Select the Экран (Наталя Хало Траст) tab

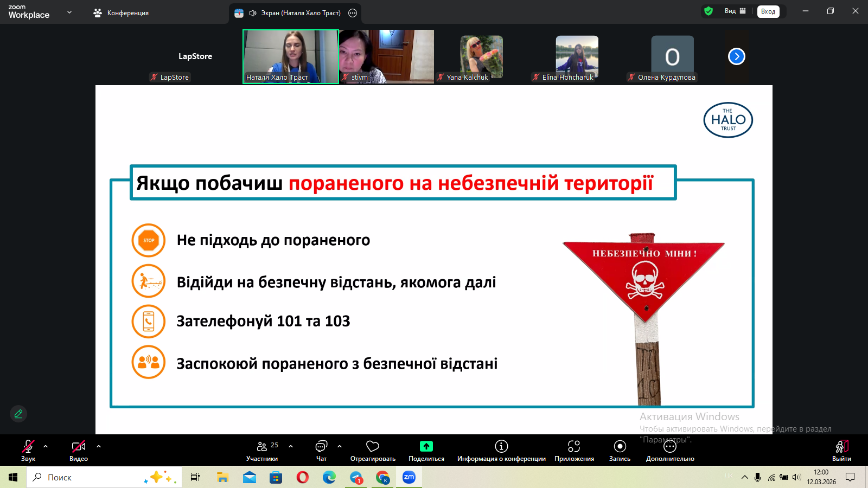[x=295, y=13]
